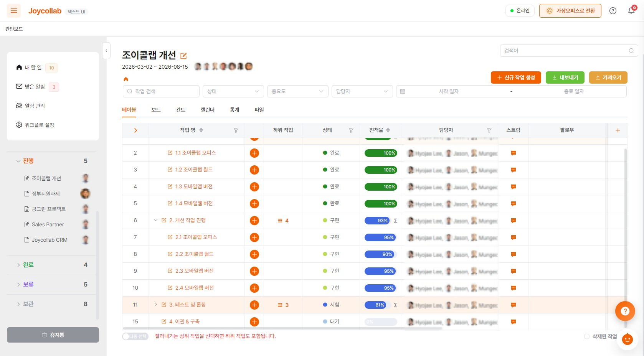Toggle the 다중 선택 switch

[135, 336]
